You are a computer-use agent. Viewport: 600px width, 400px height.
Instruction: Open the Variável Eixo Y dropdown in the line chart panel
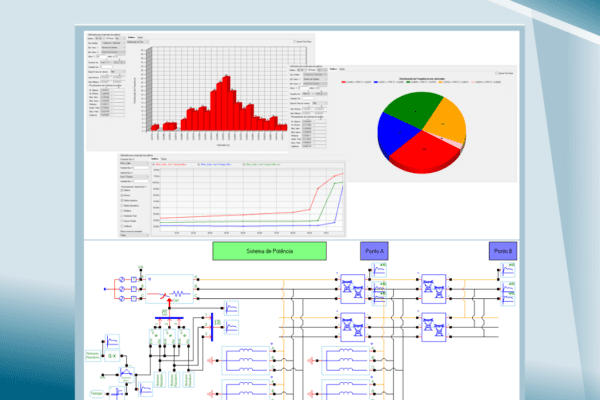pyautogui.click(x=134, y=177)
